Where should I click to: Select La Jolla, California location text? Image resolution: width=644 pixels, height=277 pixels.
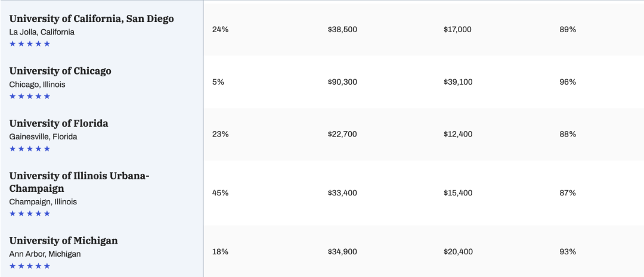tap(42, 32)
